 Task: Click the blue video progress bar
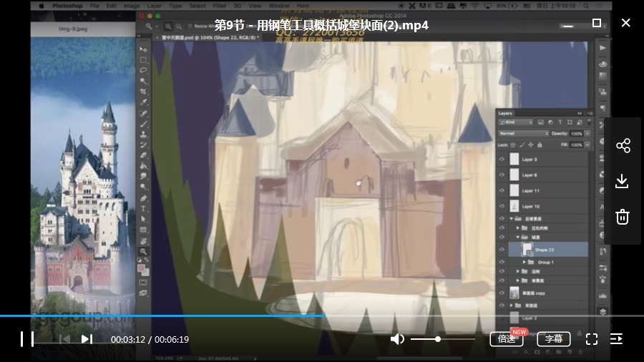pos(162,316)
